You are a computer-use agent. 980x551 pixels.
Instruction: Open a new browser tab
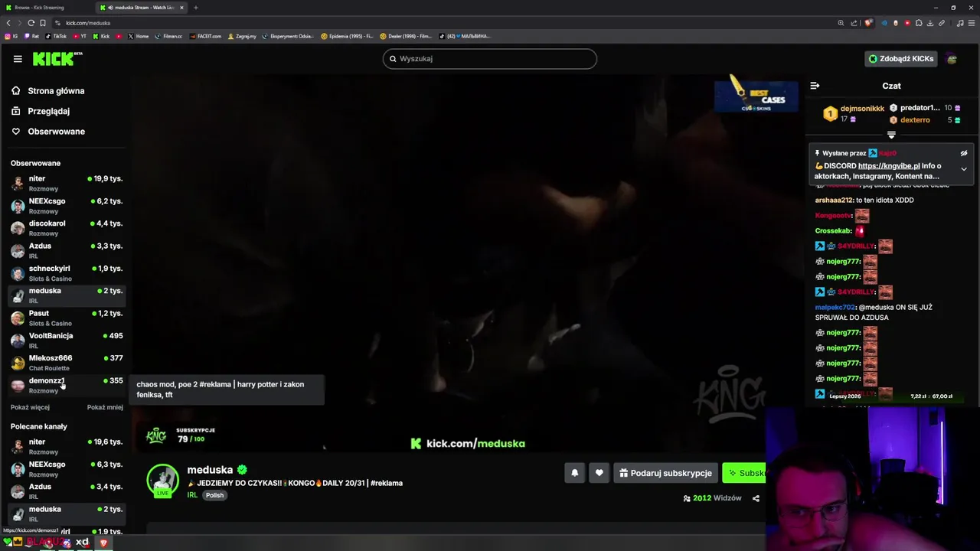pyautogui.click(x=195, y=8)
